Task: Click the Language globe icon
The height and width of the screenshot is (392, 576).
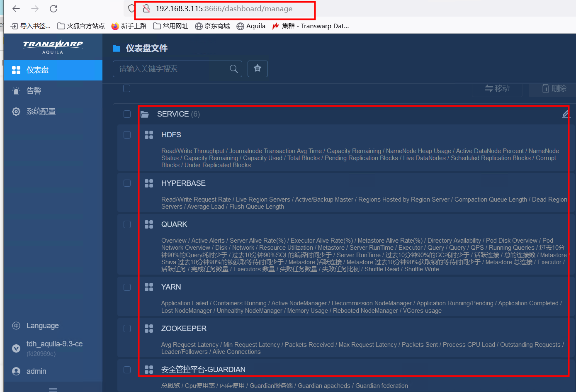Action: 16,326
